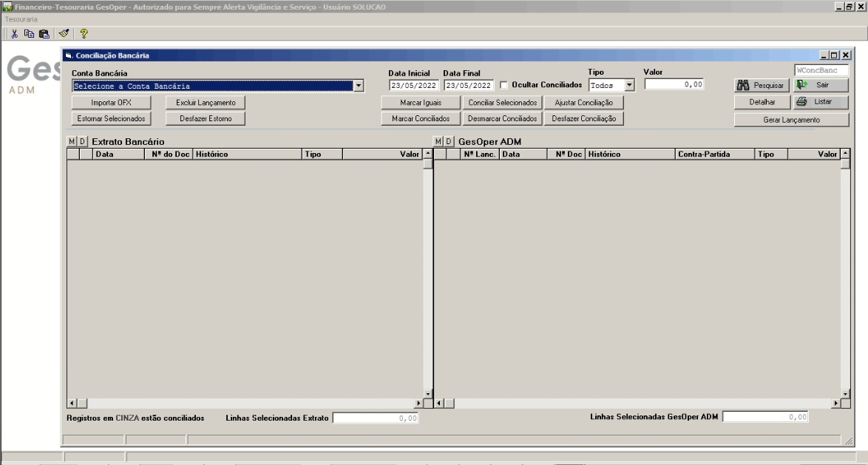Click scroll-up arrow of Extrato Bancário table
The image size is (868, 465).
point(428,153)
